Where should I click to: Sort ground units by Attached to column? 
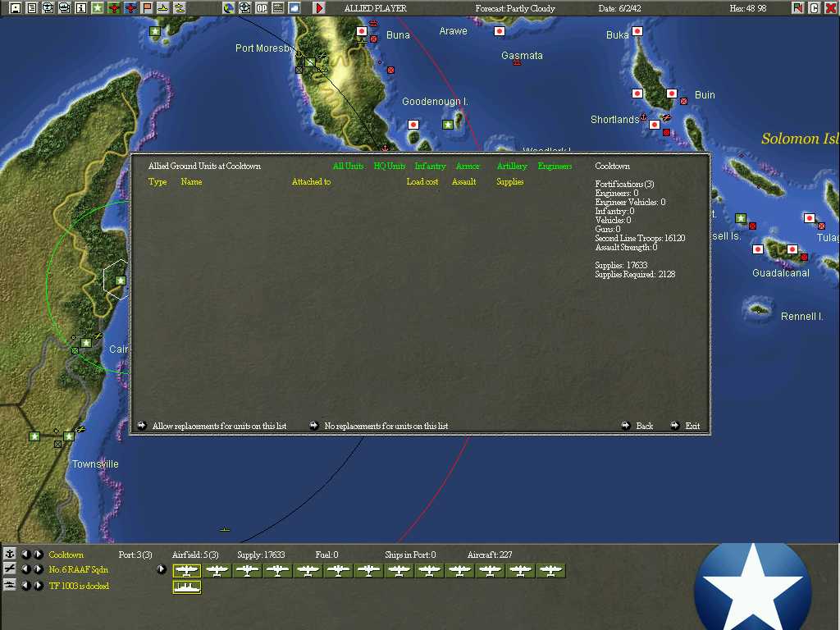pyautogui.click(x=311, y=181)
